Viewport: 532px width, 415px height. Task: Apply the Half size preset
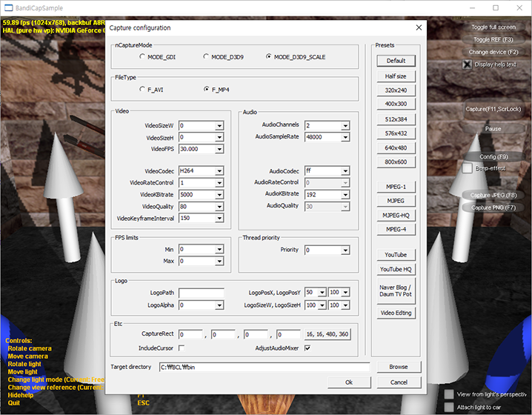click(396, 76)
